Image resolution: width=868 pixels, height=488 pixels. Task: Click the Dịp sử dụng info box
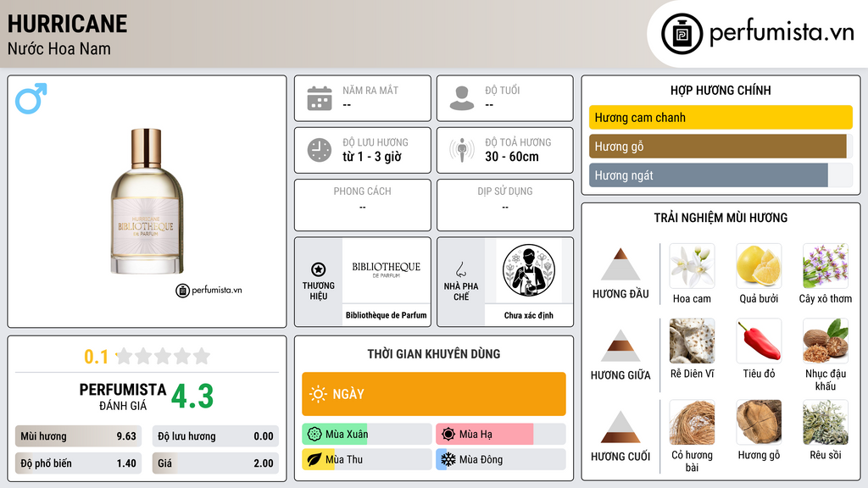tap(505, 205)
